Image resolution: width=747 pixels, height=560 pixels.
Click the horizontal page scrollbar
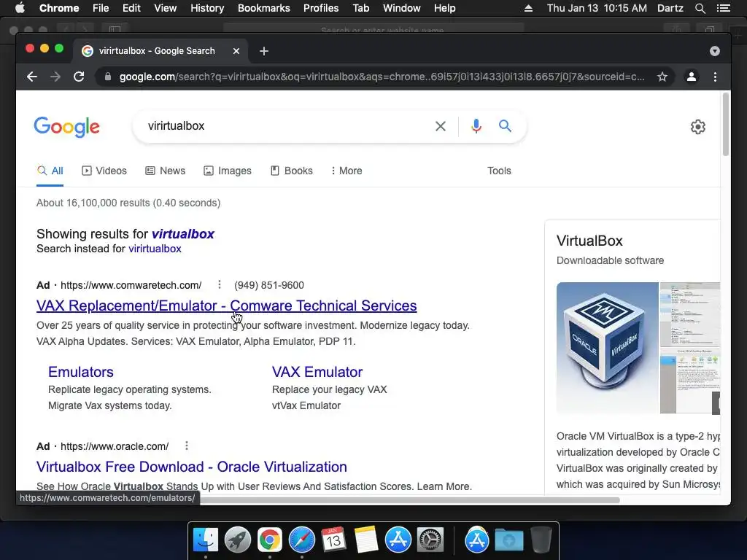(x=410, y=500)
